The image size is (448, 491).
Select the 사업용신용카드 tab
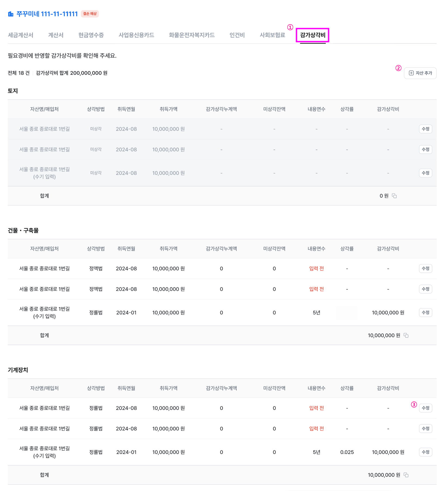click(136, 35)
